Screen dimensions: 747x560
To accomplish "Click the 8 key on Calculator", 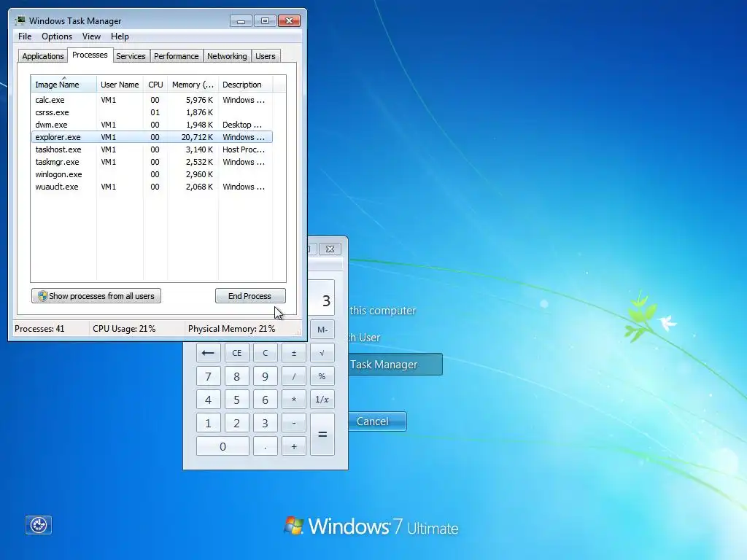I will pyautogui.click(x=237, y=376).
